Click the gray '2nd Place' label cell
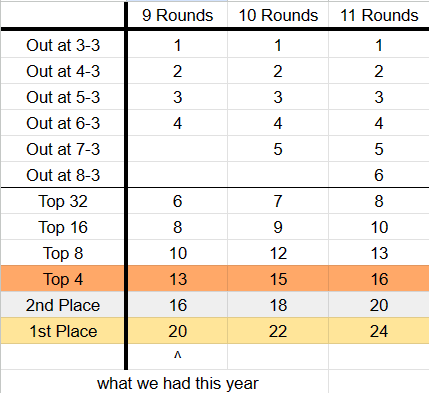Image resolution: width=429 pixels, height=393 pixels. click(63, 305)
